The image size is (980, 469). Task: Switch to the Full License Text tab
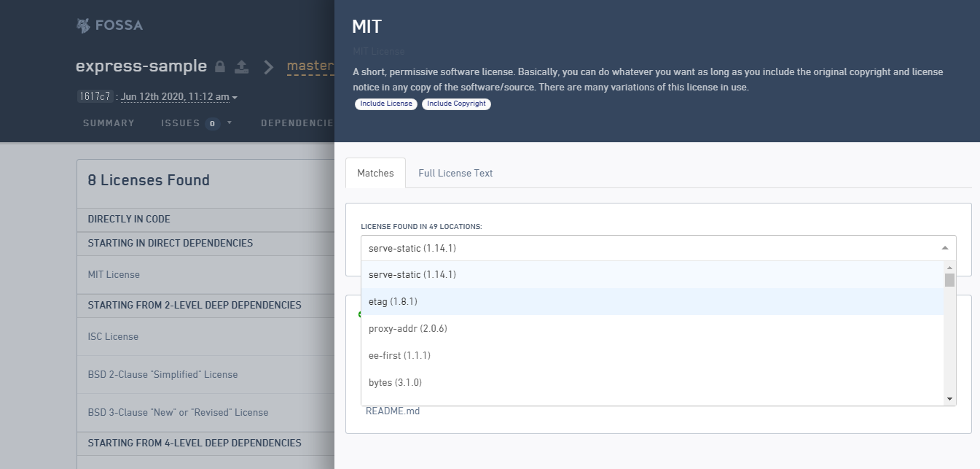click(x=455, y=173)
